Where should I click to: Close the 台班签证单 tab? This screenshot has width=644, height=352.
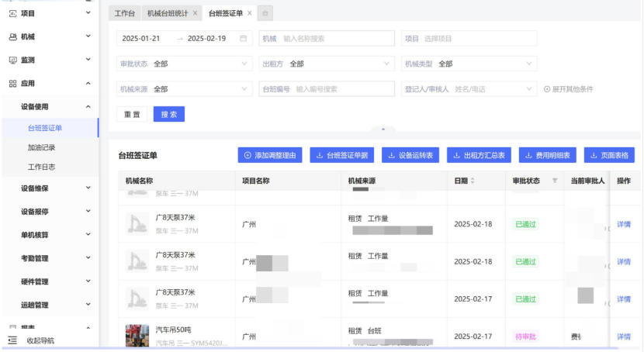pyautogui.click(x=249, y=13)
